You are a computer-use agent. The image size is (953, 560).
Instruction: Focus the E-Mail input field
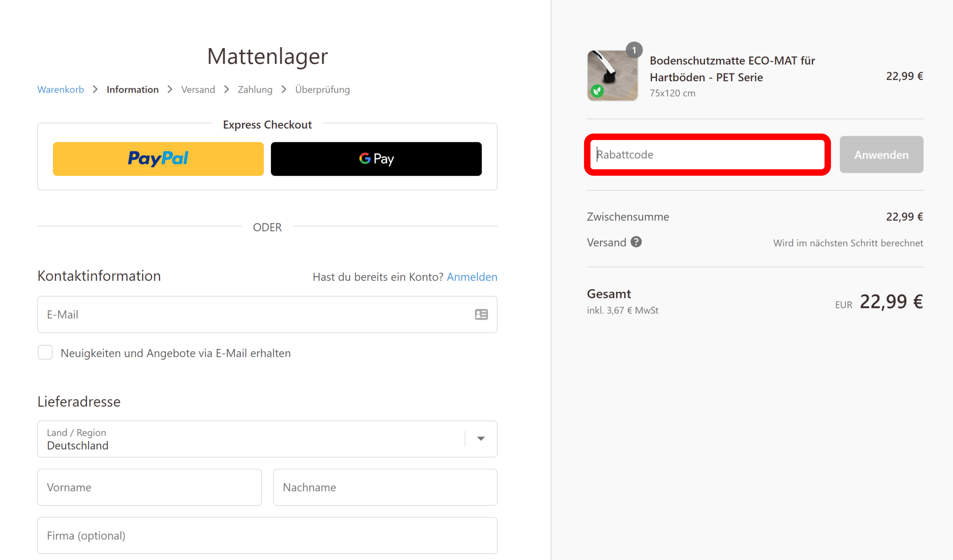(x=267, y=315)
